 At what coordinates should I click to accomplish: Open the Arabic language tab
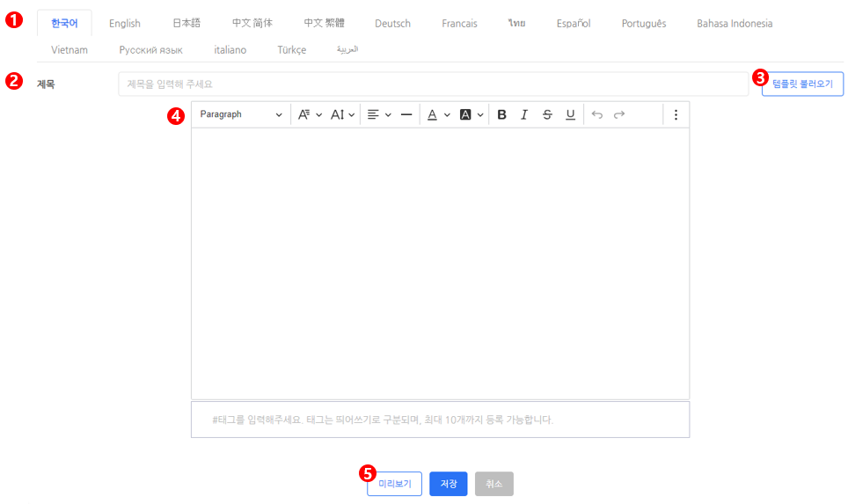tap(347, 50)
